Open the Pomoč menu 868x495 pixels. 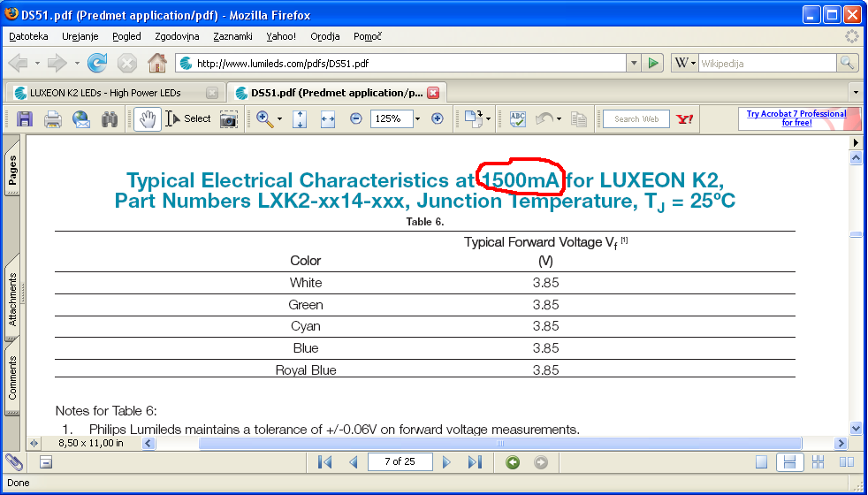pyautogui.click(x=368, y=36)
